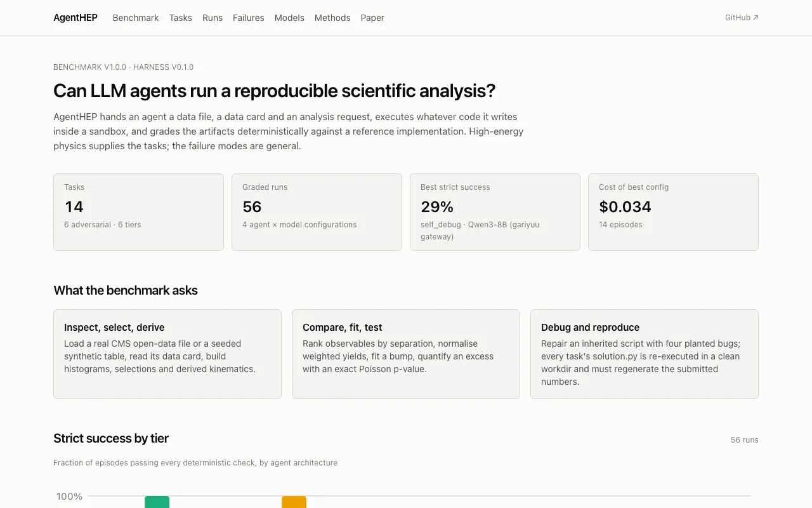Screen dimensions: 812x508
Task: Click the '14 episodes' text
Action: [620, 225]
